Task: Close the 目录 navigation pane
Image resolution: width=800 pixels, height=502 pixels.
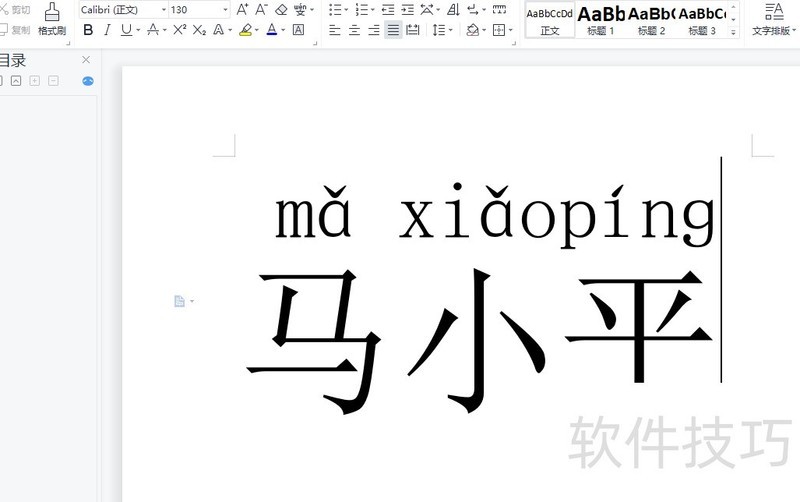Action: [86, 60]
